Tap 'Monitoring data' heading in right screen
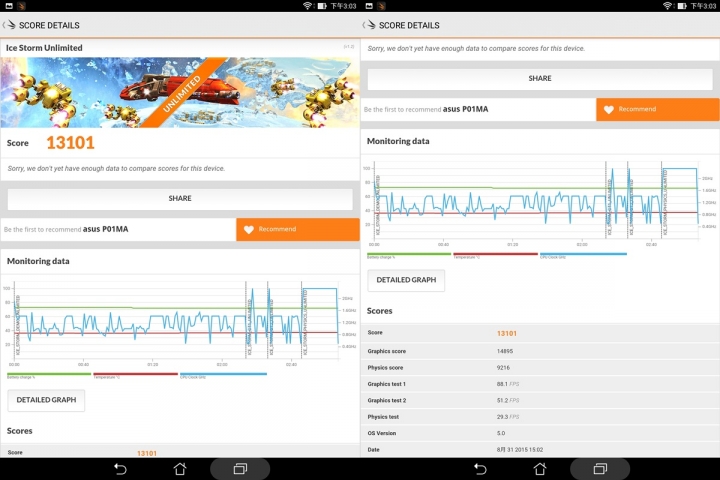 [398, 141]
